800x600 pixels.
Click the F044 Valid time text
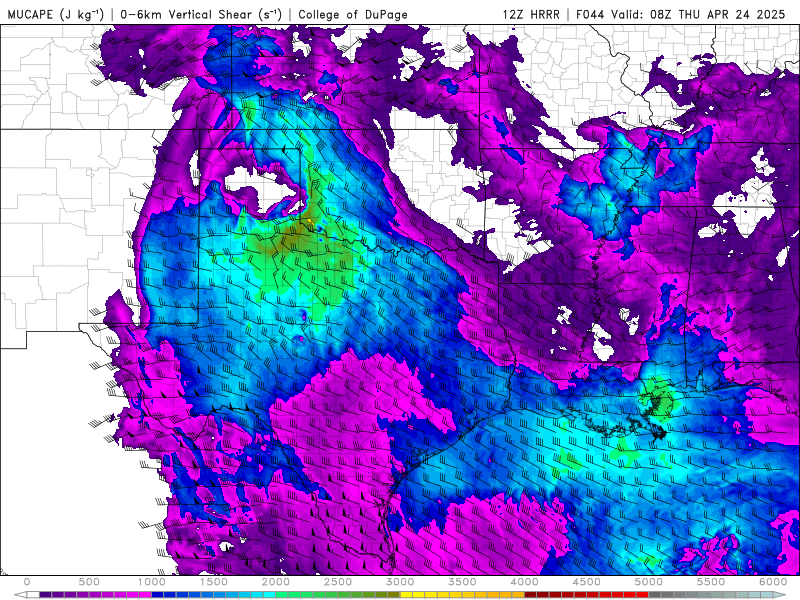680,14
